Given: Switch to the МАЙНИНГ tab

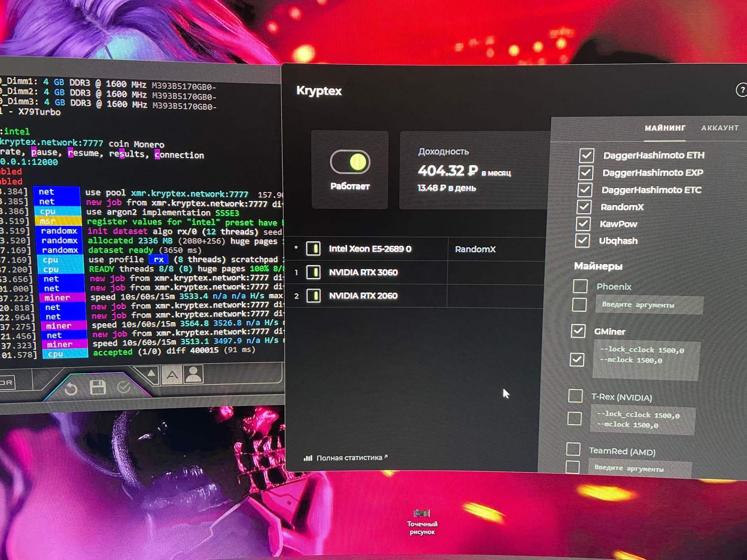Looking at the screenshot, I should coord(665,128).
